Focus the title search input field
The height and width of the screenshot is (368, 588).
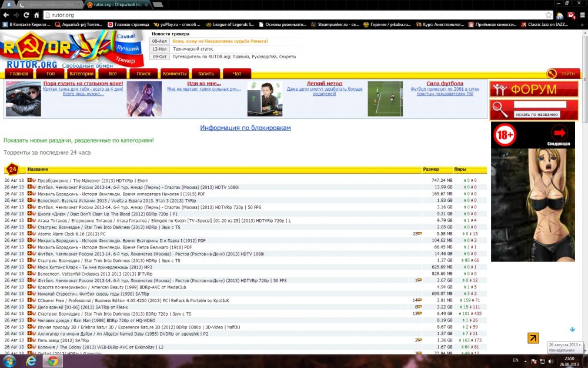(x=540, y=105)
